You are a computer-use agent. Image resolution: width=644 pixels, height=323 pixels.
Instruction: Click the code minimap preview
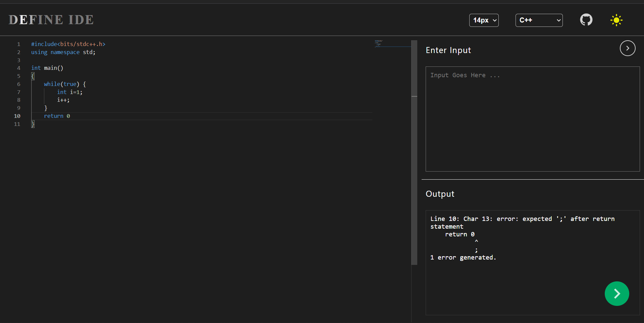pos(392,44)
